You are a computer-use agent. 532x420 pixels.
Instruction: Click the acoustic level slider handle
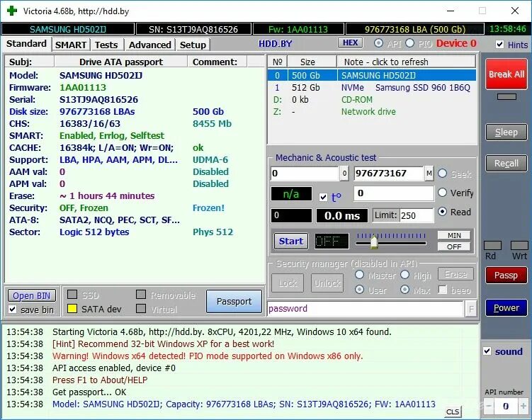pyautogui.click(x=374, y=242)
